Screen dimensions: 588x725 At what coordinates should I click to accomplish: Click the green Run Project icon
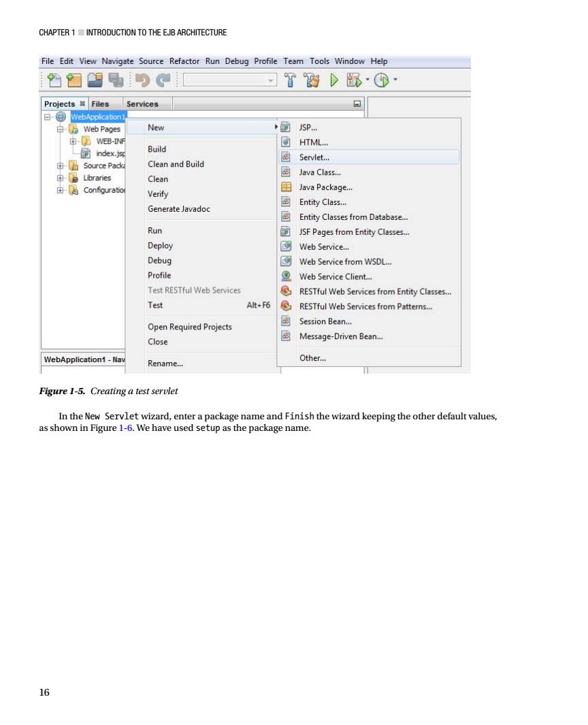tap(333, 80)
